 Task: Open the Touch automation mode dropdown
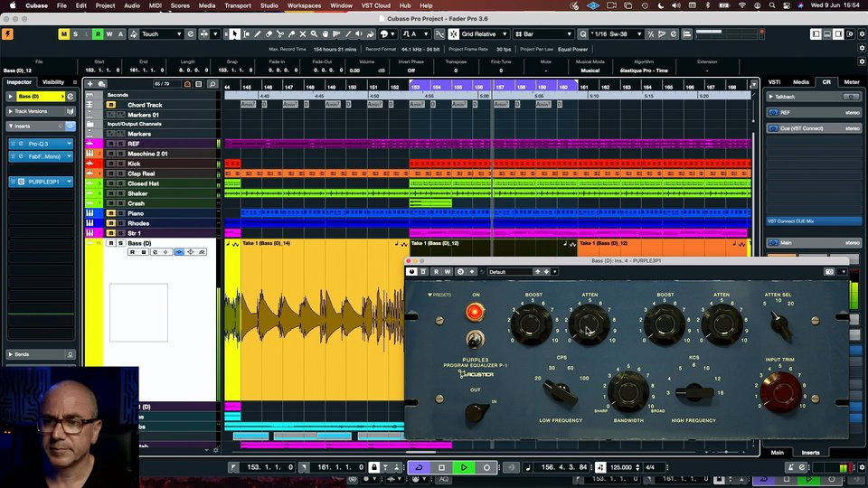(x=161, y=34)
